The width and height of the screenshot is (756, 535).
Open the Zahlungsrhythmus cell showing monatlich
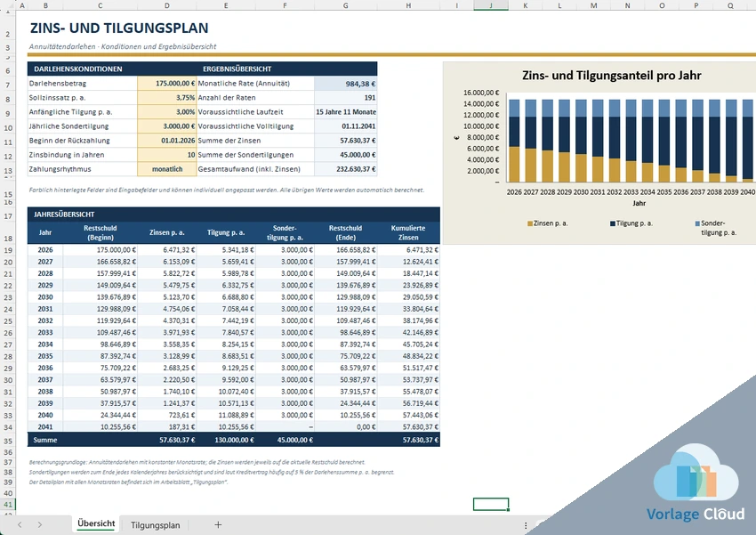click(x=167, y=169)
